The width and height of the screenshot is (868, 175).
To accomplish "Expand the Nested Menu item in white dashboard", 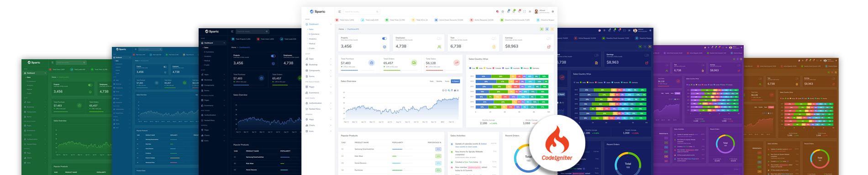I will [318, 109].
